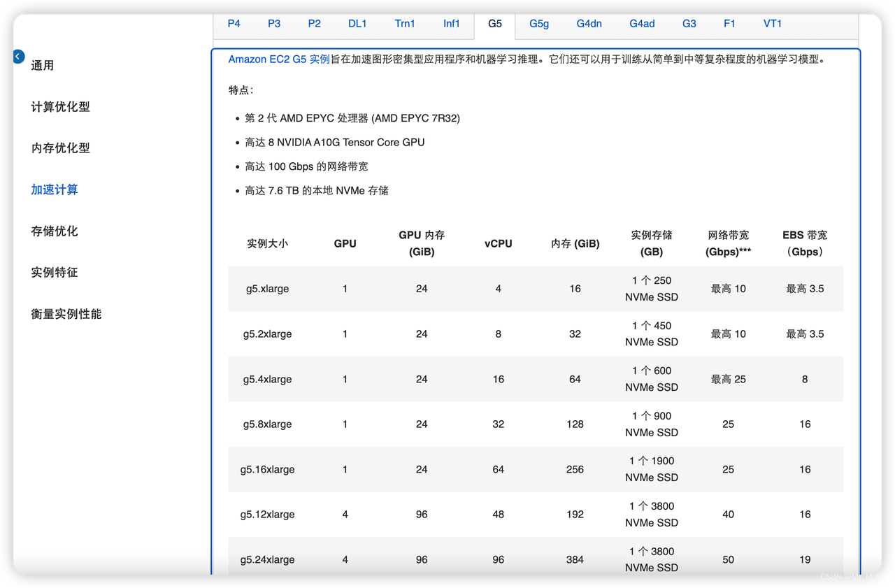Click the g5.24xlarge network bandwidth 50 cell
Image resolution: width=895 pixels, height=588 pixels.
click(x=729, y=559)
